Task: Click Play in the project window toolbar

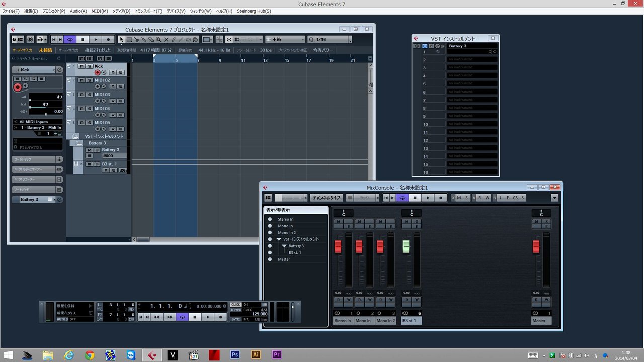Action: point(96,39)
